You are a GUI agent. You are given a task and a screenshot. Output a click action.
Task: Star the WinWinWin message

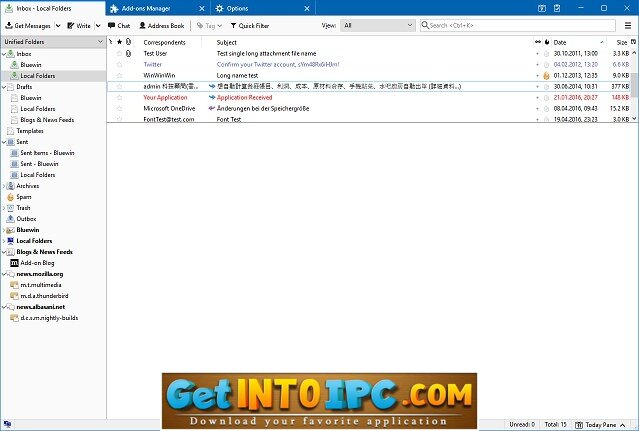click(119, 75)
